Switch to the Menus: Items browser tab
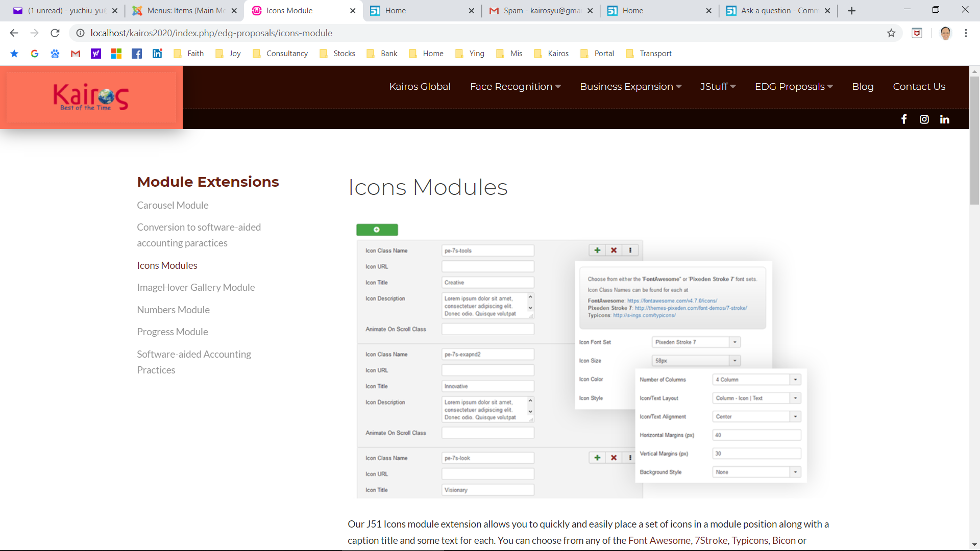Screen dimensions: 980x551 184,11
